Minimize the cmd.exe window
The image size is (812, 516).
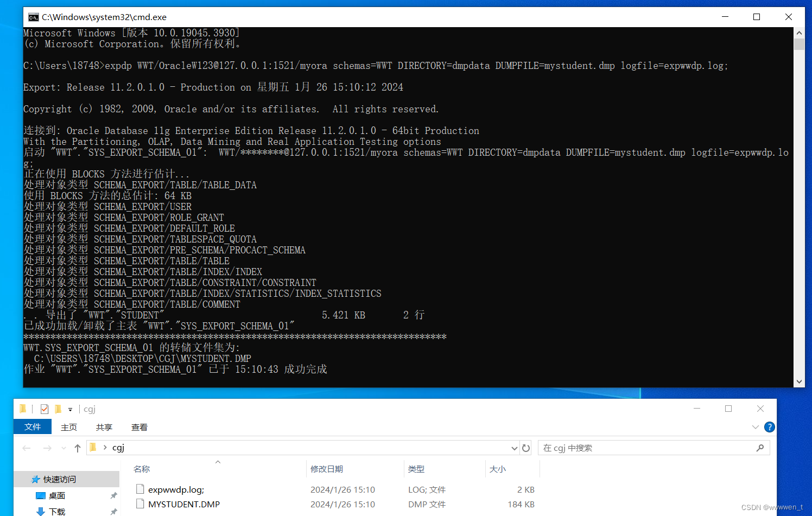tap(725, 17)
